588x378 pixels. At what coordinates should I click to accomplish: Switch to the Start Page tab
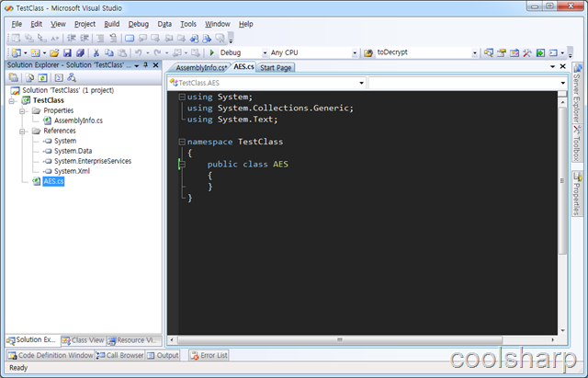(x=276, y=68)
